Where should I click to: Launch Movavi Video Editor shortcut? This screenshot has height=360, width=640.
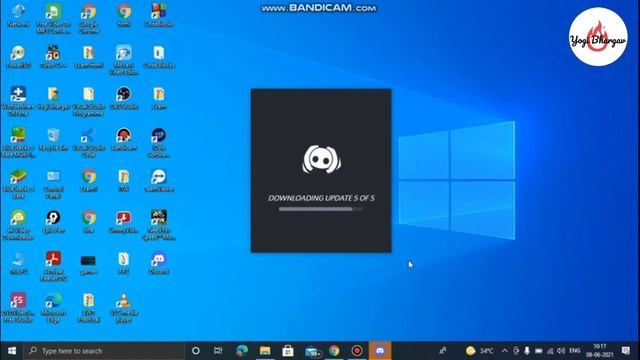click(124, 60)
